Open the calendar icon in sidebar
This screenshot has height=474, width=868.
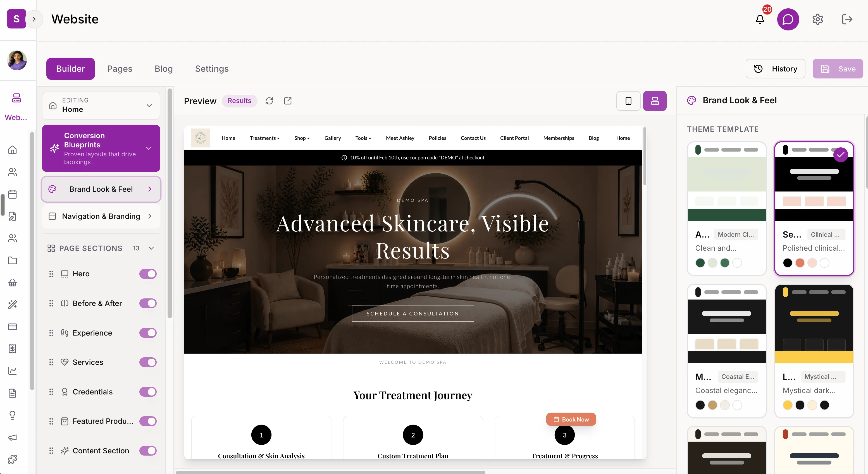(x=13, y=194)
